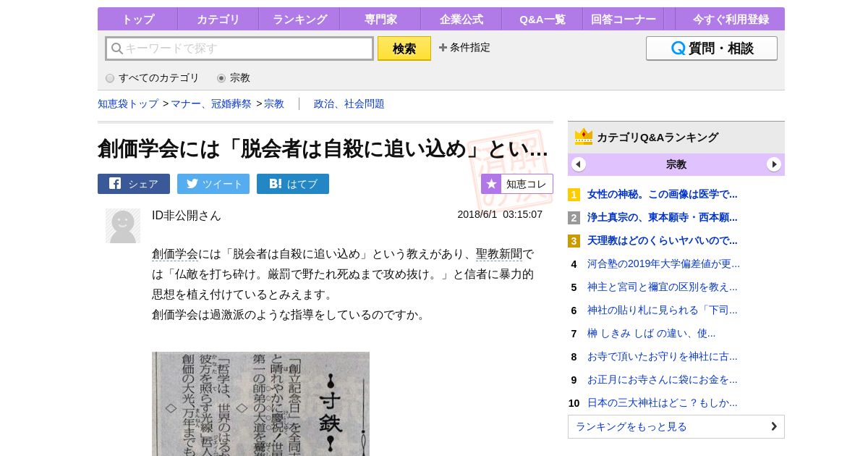Click the カテゴリQ&Aランキング heading
The image size is (868, 456).
tap(658, 137)
